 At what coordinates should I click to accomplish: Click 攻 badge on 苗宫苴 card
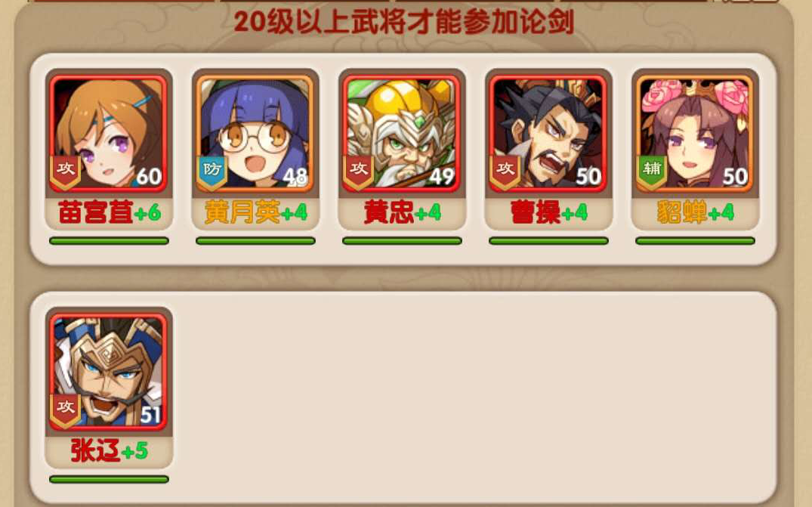65,172
